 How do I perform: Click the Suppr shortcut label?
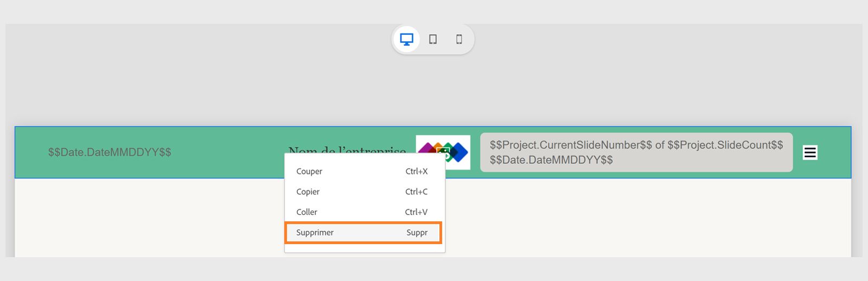coord(417,233)
